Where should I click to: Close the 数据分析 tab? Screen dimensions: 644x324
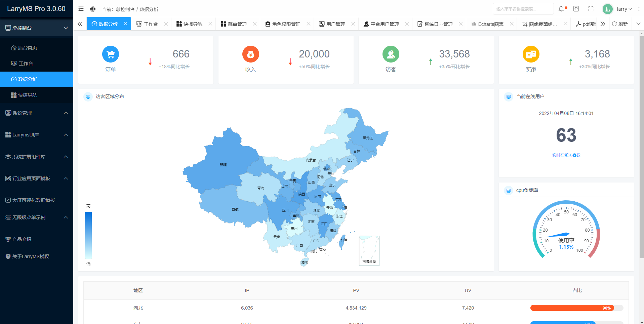click(126, 24)
